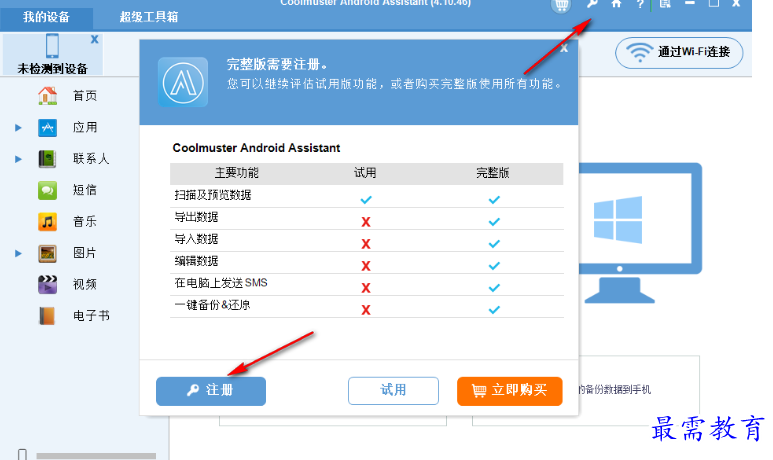773x460 pixels.
Task: Click the 联系人 address book icon
Action: [47, 159]
